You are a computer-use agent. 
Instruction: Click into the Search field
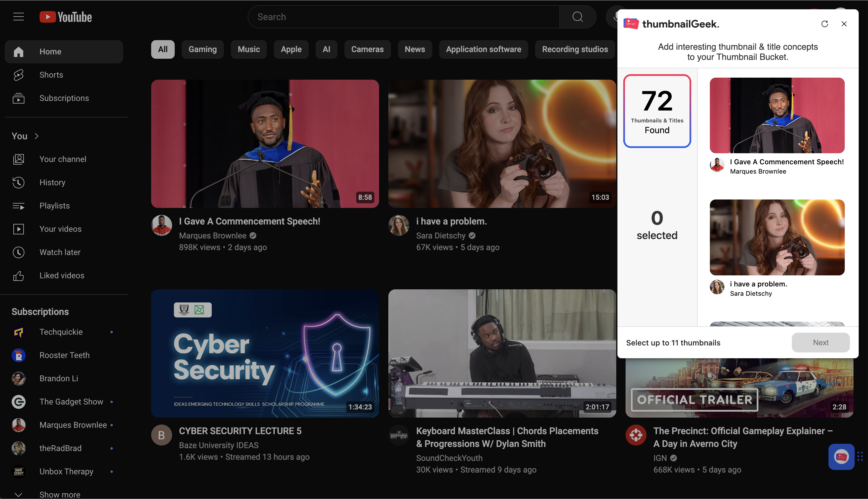pos(404,17)
